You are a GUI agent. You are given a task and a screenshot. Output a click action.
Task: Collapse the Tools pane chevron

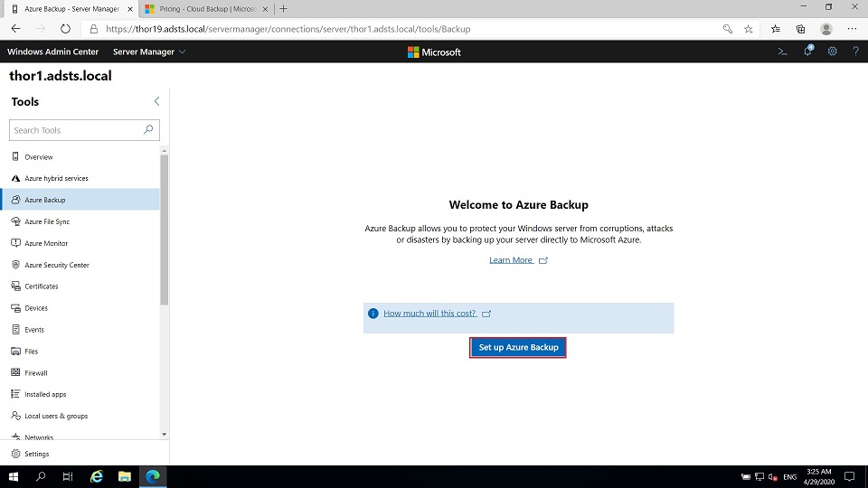click(156, 101)
